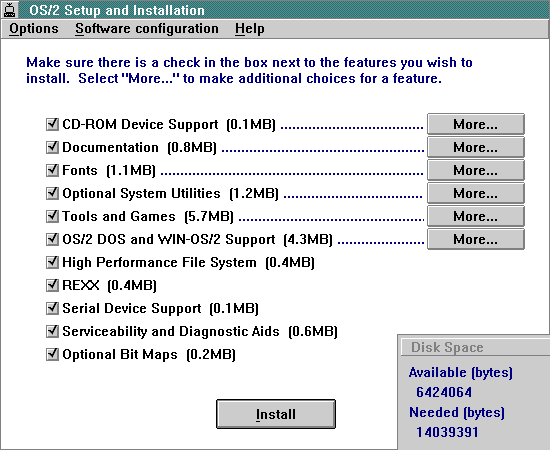Toggle the Documentation checkbox
The height and width of the screenshot is (450, 550).
(52, 147)
